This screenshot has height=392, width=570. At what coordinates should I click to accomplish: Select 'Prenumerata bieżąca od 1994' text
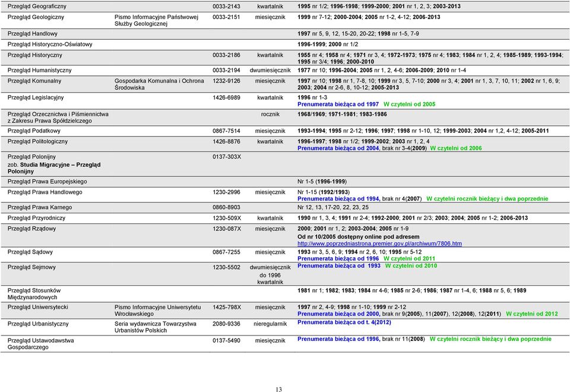pyautogui.click(x=338, y=199)
